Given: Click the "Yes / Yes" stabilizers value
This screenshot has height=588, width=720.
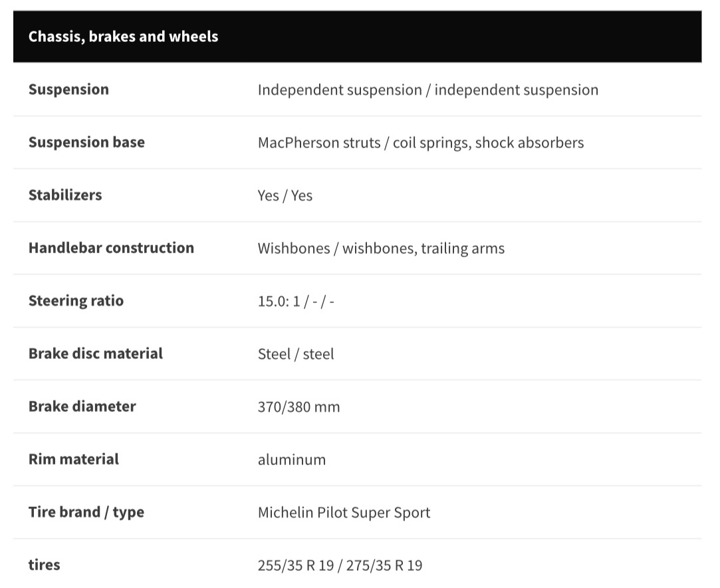Looking at the screenshot, I should pyautogui.click(x=285, y=196).
